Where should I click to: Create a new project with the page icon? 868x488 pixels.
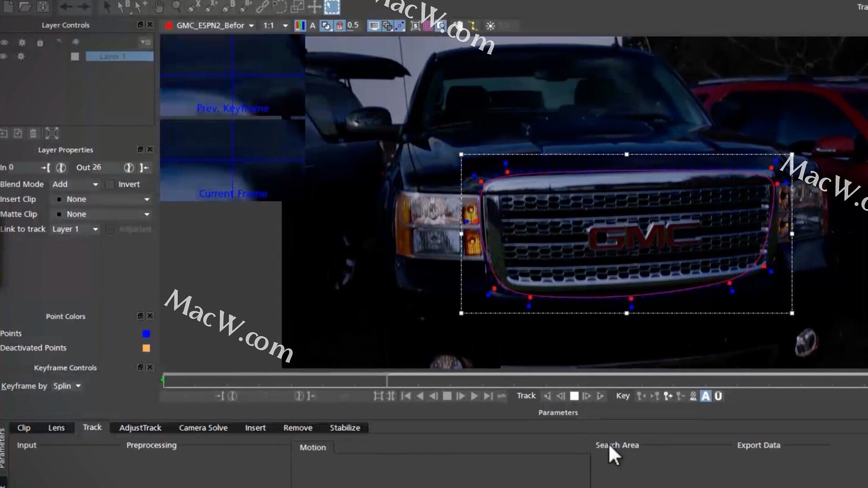8,6
